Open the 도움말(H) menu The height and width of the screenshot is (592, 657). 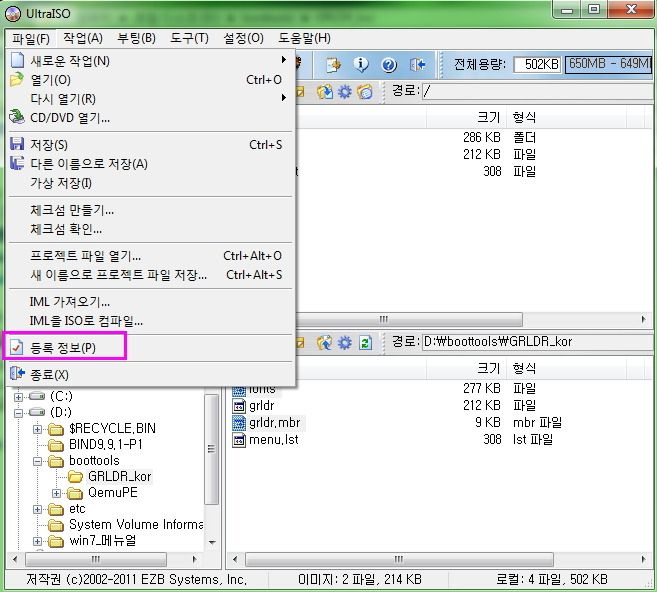click(305, 39)
